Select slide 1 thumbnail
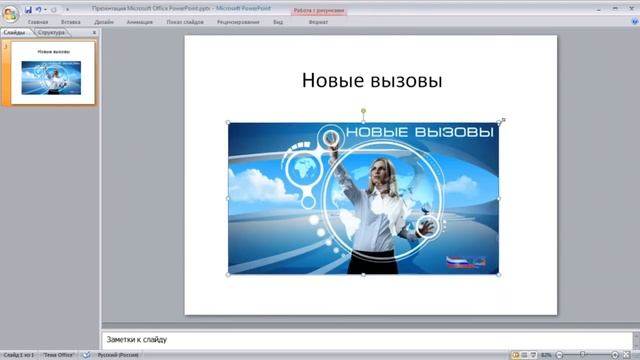Image resolution: width=640 pixels, height=360 pixels. 53,73
